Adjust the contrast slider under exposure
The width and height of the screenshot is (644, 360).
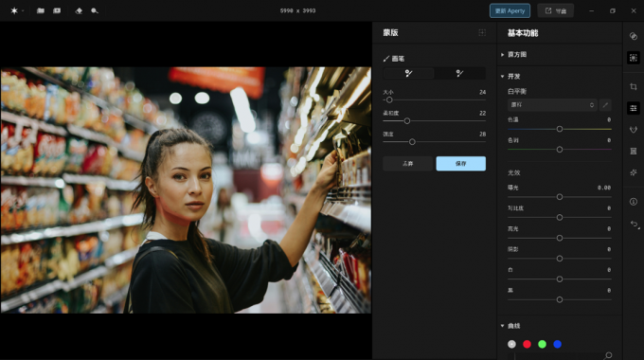click(560, 217)
